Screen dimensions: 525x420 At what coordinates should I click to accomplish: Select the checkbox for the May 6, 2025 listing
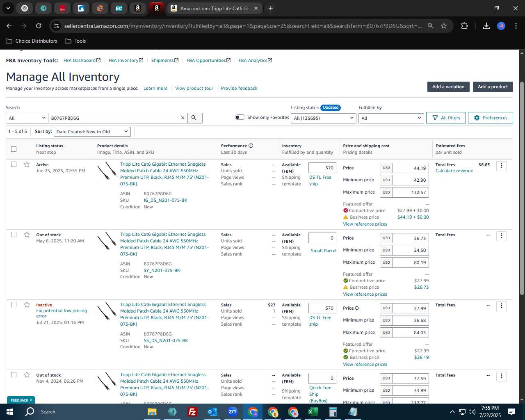pos(14,234)
